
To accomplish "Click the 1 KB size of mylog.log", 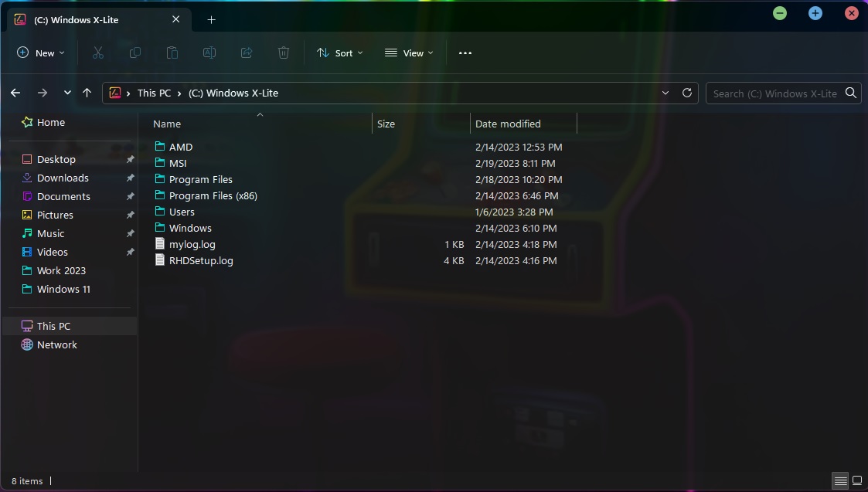I will click(454, 245).
